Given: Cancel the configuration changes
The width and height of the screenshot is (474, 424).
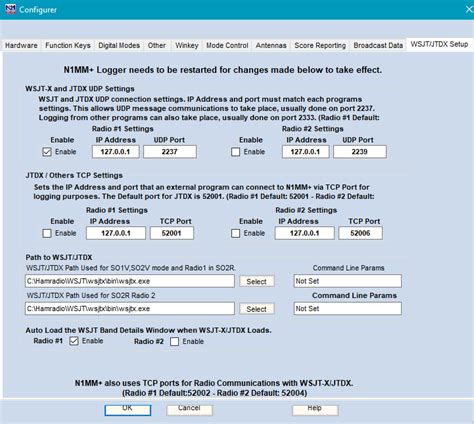Looking at the screenshot, I should point(189,410).
